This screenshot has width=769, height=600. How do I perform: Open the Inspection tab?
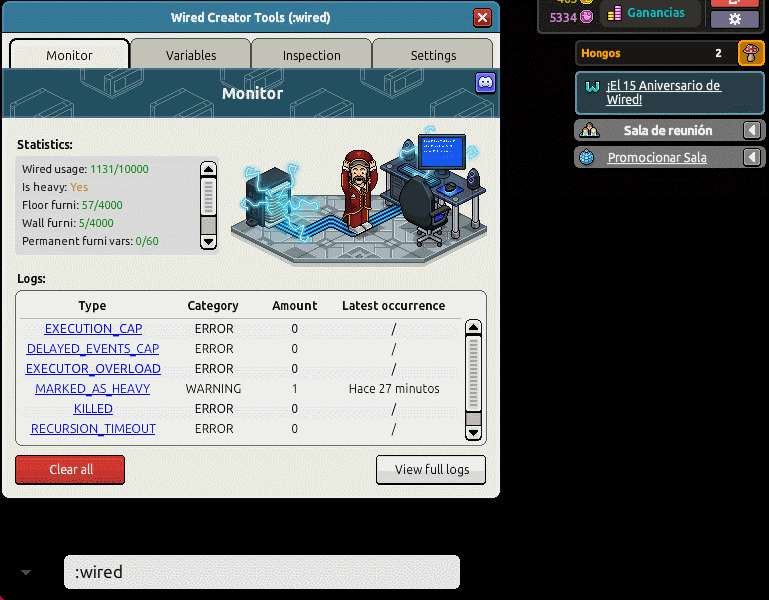coord(311,55)
